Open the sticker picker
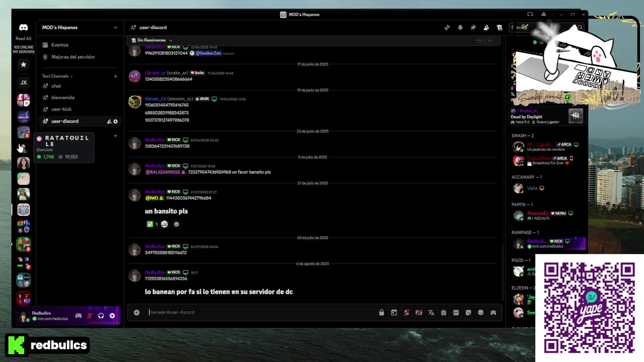Screen dimensions: 644x362 point(468,312)
